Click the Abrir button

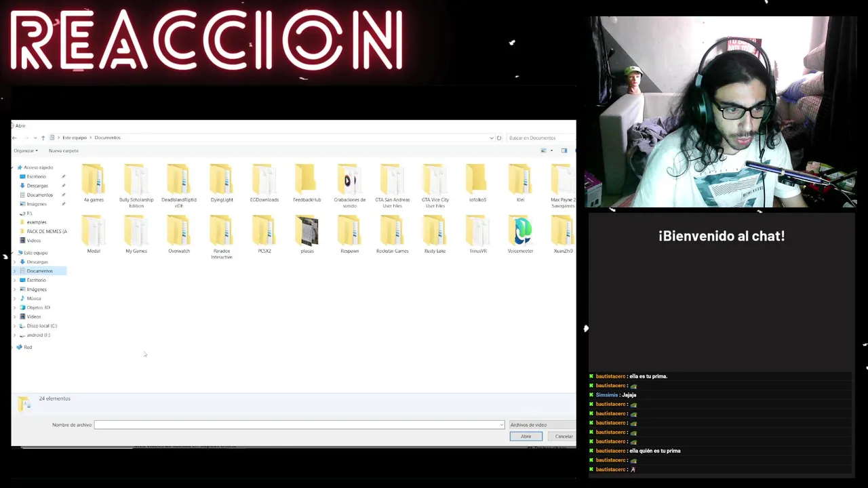click(x=526, y=436)
